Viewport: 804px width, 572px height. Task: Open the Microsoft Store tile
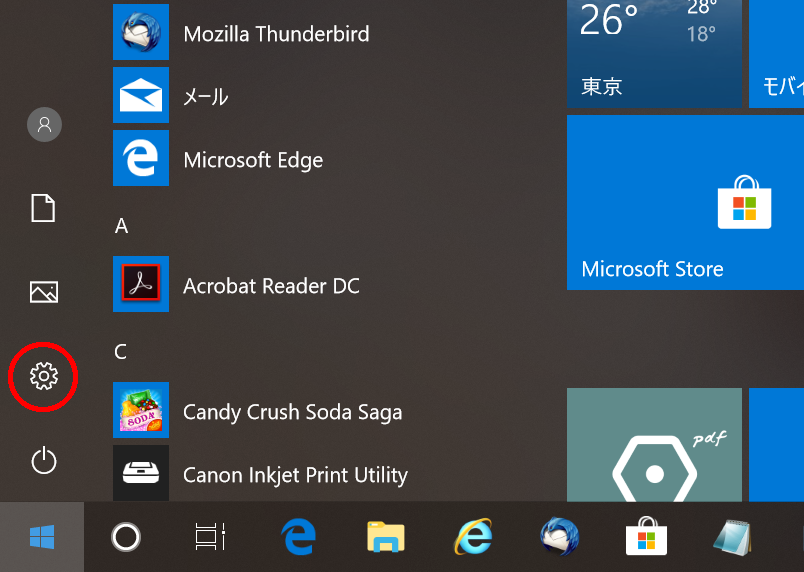685,202
